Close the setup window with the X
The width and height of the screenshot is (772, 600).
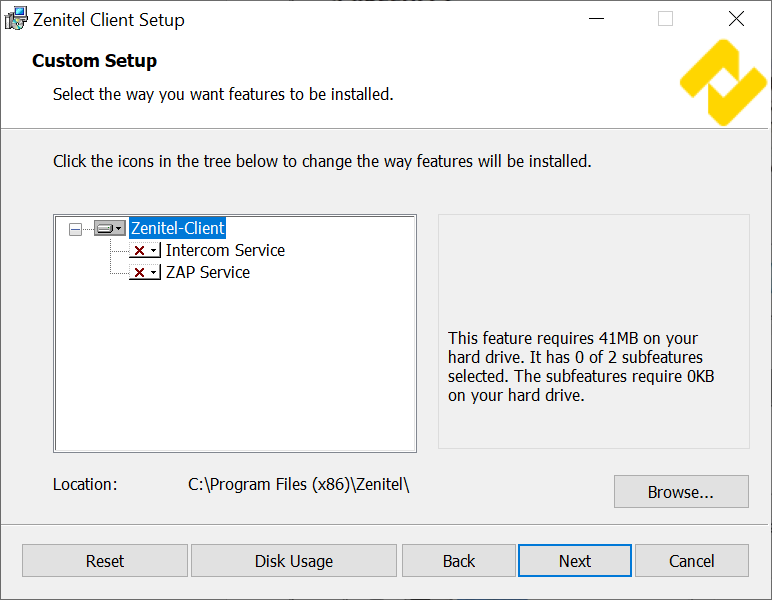pyautogui.click(x=736, y=19)
